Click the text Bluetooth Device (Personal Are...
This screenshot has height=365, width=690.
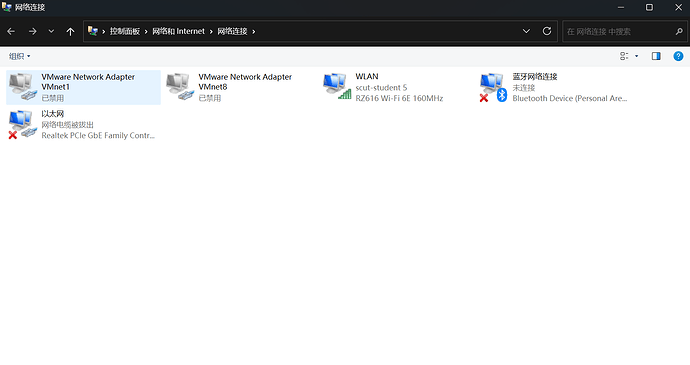(569, 98)
